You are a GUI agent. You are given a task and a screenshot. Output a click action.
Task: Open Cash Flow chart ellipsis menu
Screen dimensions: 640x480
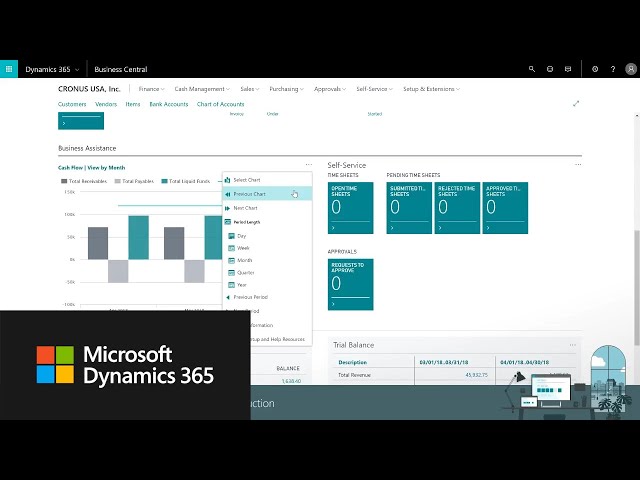click(x=309, y=164)
